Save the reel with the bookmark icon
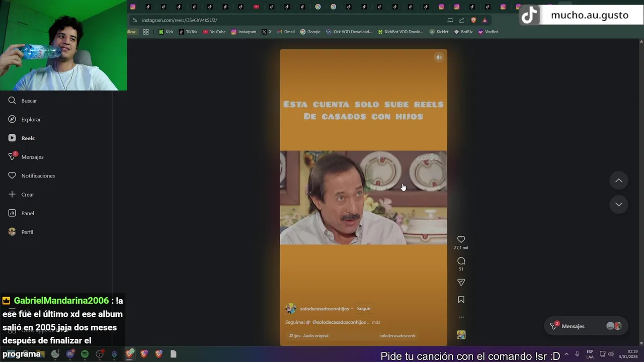Viewport: 644px width, 362px height. pyautogui.click(x=461, y=300)
